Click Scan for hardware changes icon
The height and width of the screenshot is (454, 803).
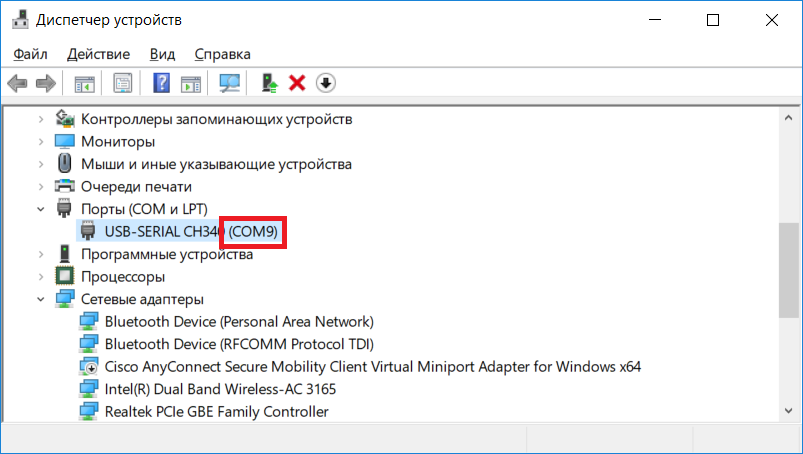point(230,83)
